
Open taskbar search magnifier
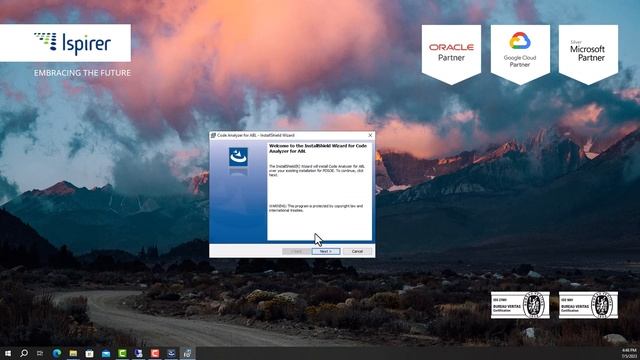coord(24,353)
